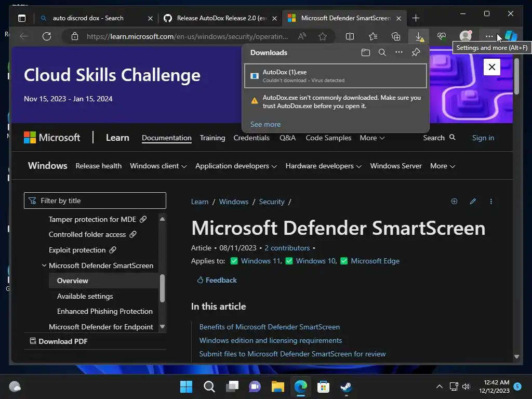The width and height of the screenshot is (532, 399).
Task: Open more options in Downloads panel
Action: pyautogui.click(x=399, y=52)
